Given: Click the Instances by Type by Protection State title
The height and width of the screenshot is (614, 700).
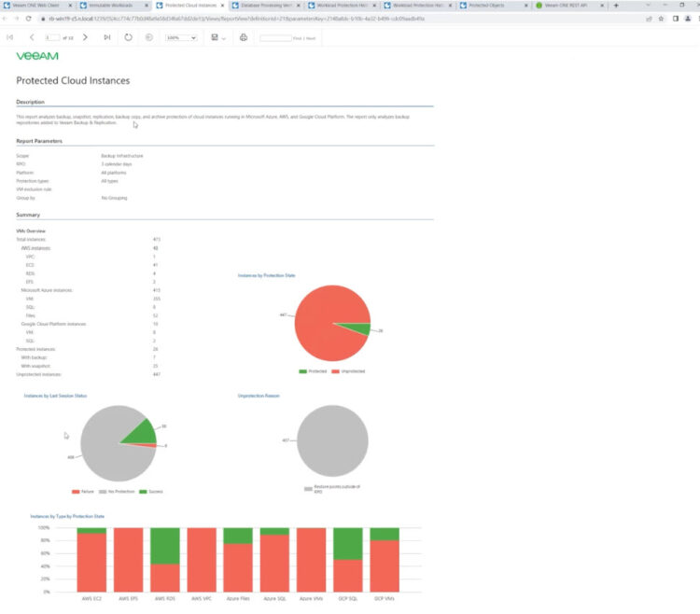Looking at the screenshot, I should point(67,516).
